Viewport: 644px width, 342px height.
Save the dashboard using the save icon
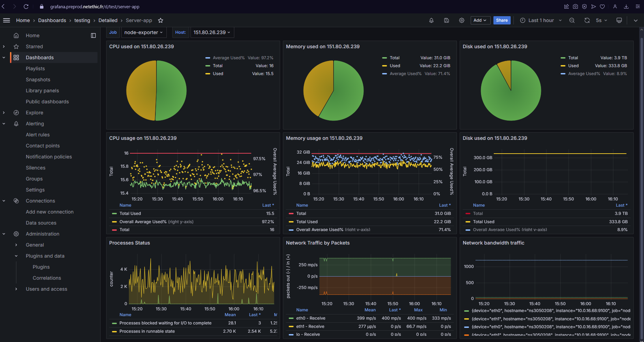coord(447,20)
